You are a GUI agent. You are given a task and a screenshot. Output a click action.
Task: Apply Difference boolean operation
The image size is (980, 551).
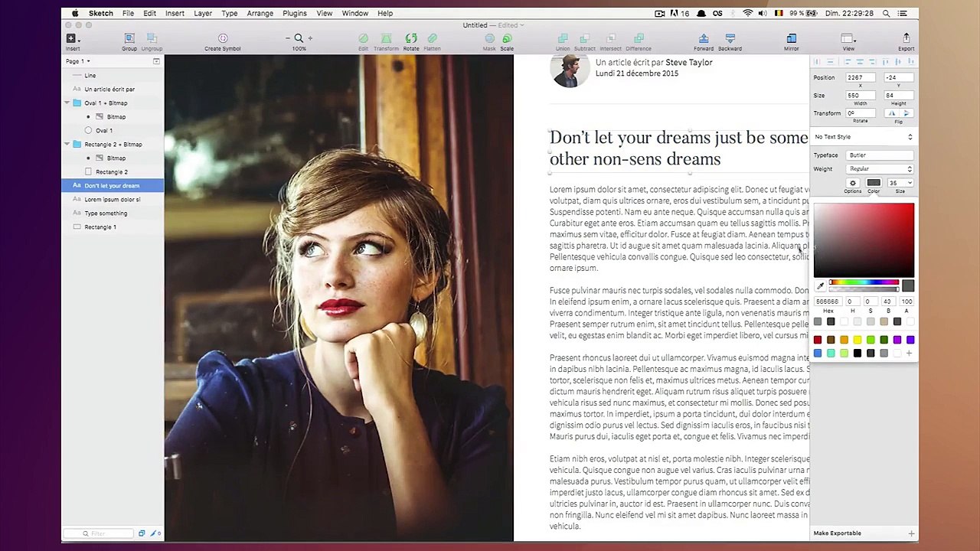click(x=639, y=38)
